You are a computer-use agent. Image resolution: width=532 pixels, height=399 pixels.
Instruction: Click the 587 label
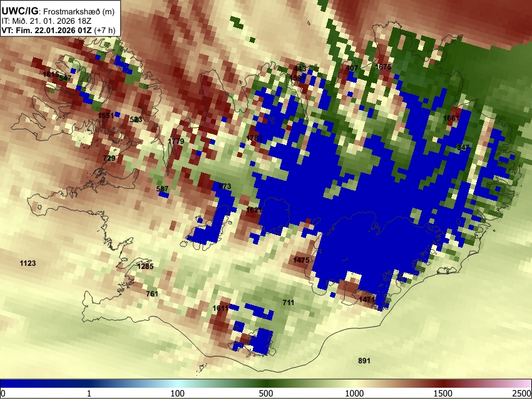click(x=162, y=189)
